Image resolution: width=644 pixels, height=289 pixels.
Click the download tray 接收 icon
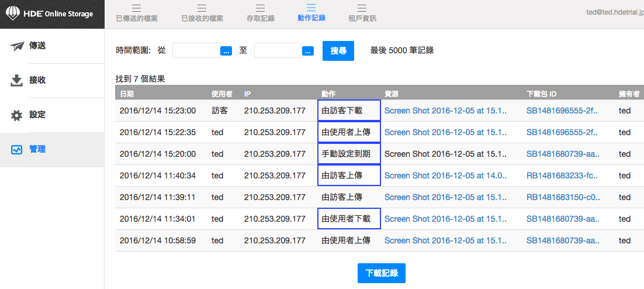tap(16, 81)
